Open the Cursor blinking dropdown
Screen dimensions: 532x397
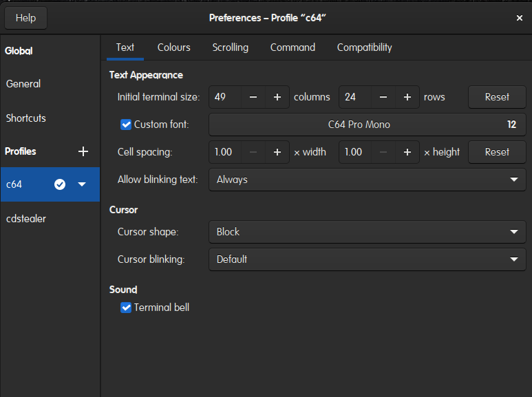point(367,259)
